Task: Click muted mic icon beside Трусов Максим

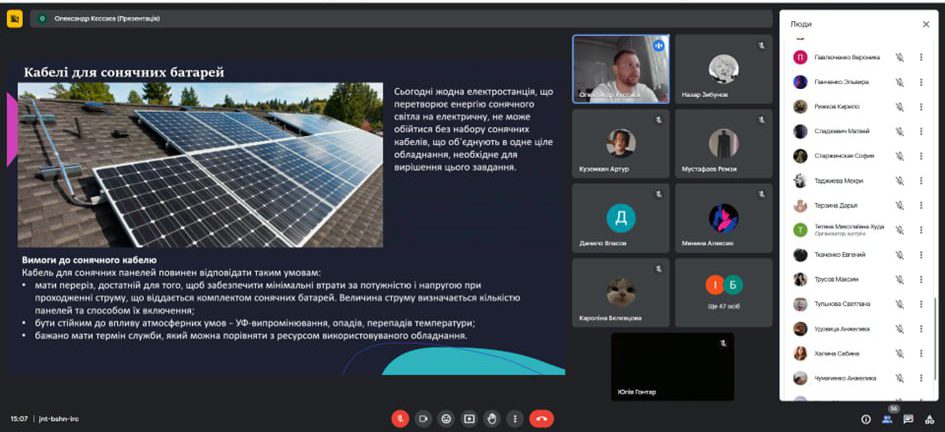Action: click(899, 279)
